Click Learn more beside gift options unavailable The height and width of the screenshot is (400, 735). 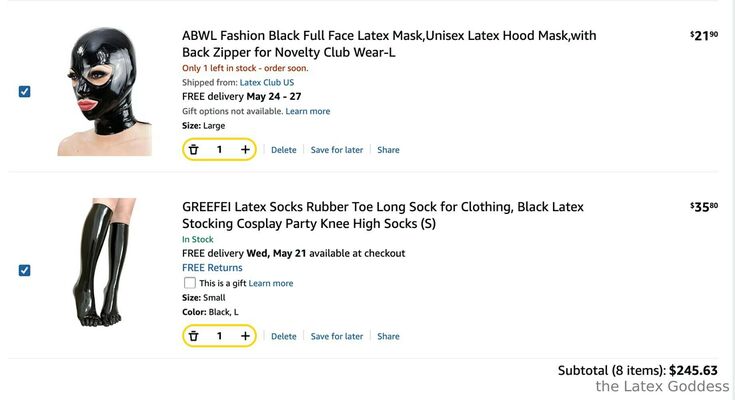(308, 111)
